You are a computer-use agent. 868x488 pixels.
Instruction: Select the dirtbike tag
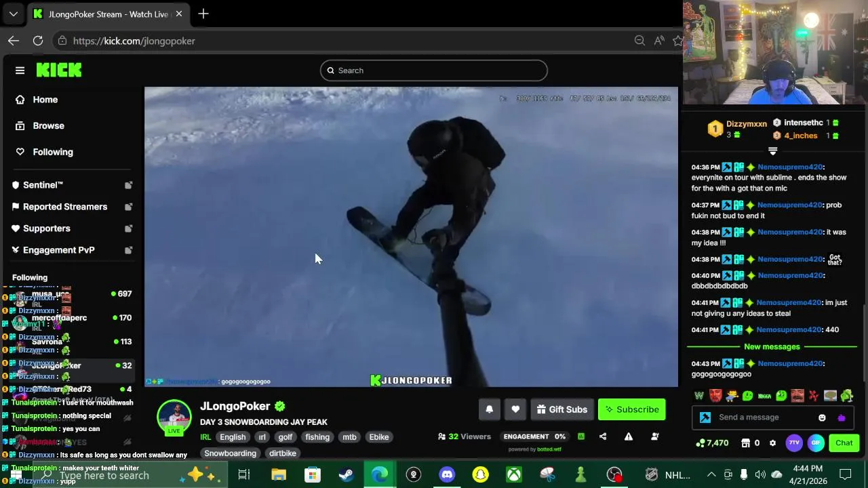coord(283,453)
